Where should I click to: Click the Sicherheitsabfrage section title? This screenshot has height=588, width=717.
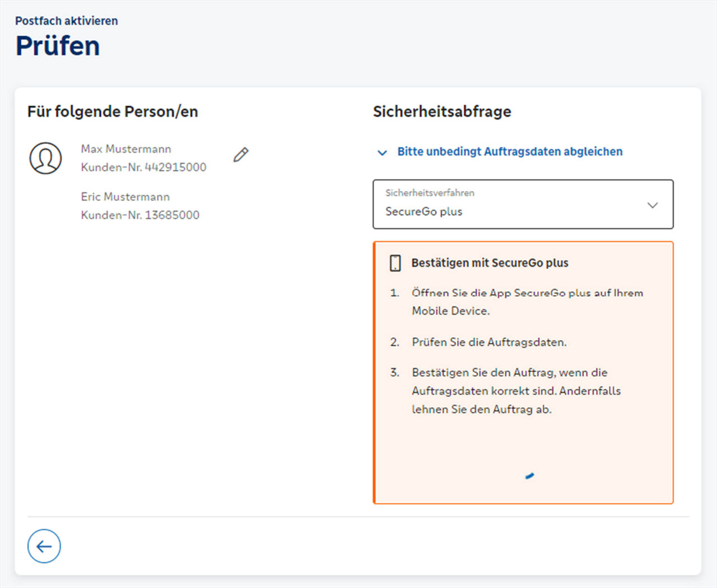[x=442, y=111]
